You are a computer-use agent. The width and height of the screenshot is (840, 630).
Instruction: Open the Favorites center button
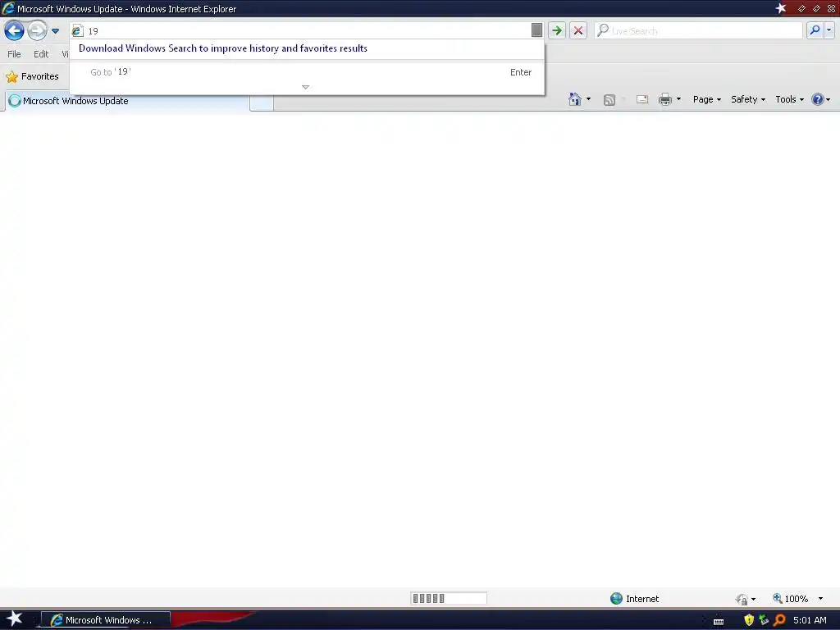click(32, 76)
